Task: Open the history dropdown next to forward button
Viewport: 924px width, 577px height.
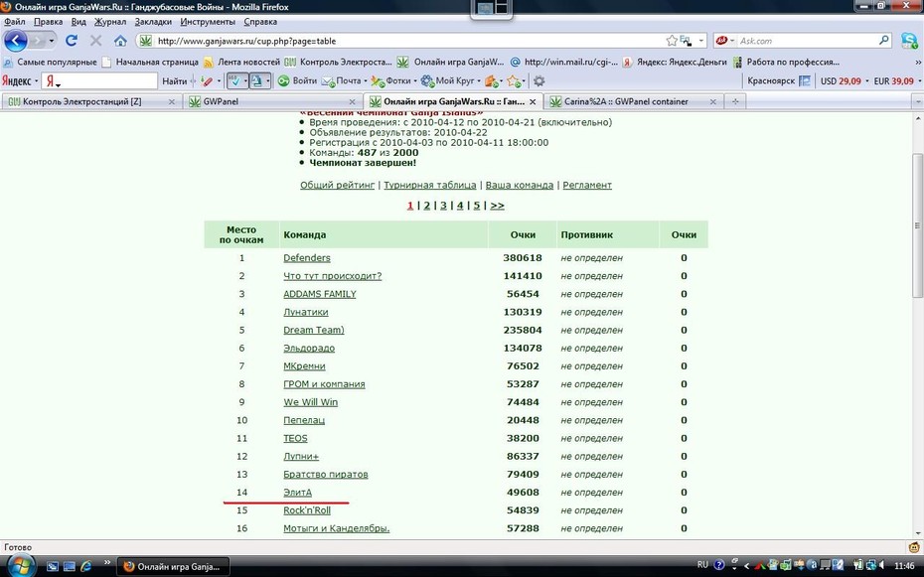Action: (x=52, y=41)
